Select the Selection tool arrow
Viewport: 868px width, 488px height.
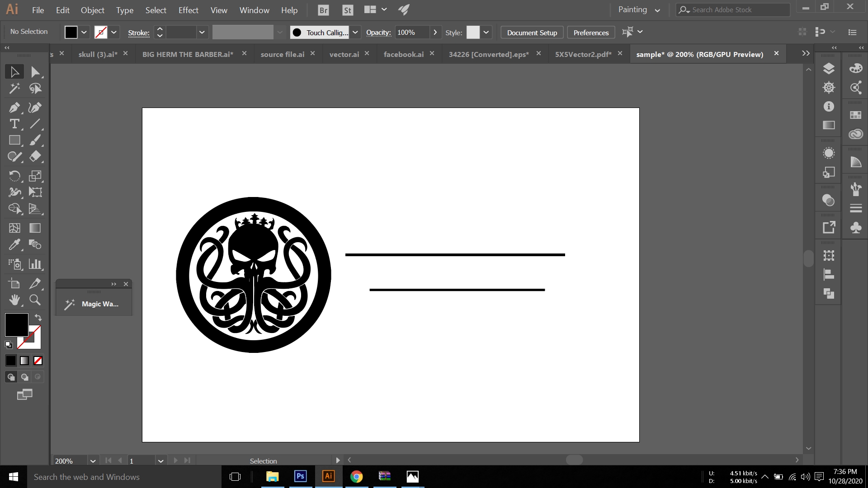(x=14, y=72)
